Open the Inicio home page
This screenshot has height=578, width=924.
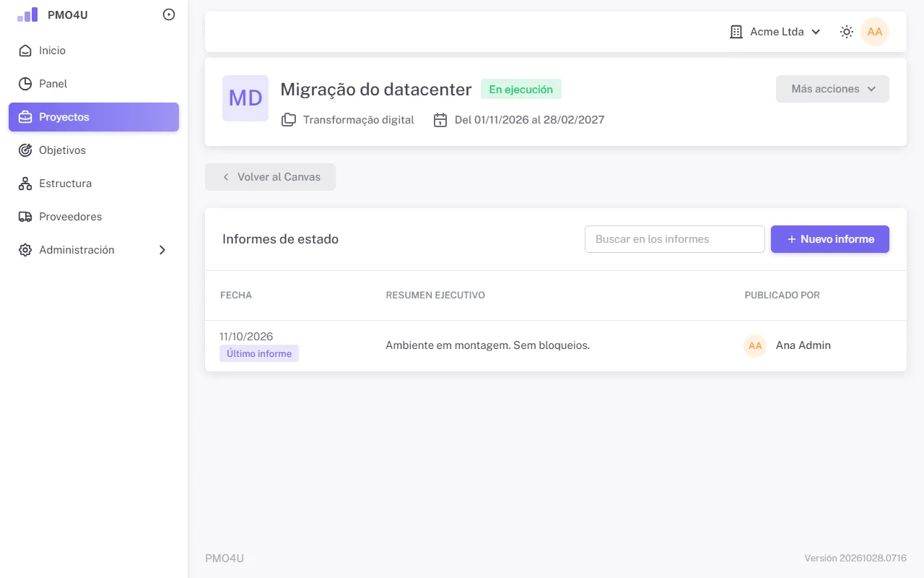pyautogui.click(x=94, y=51)
